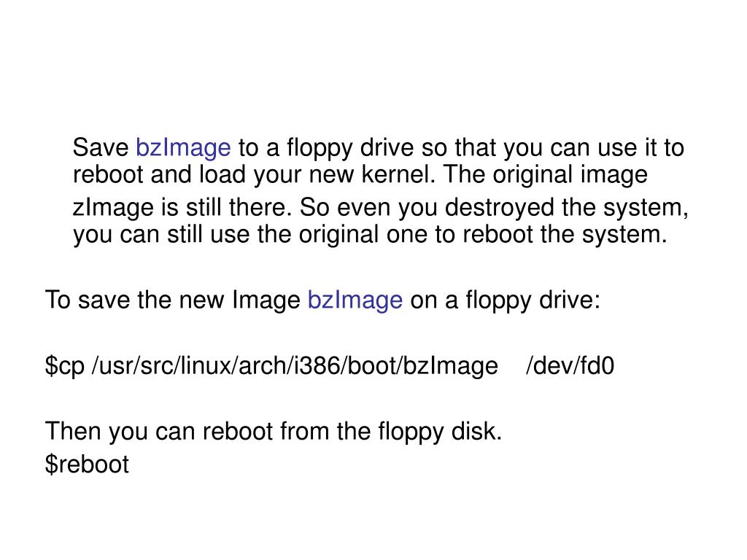
Task: Click the word 'Save' starting the paragraph
Action: coord(101,147)
